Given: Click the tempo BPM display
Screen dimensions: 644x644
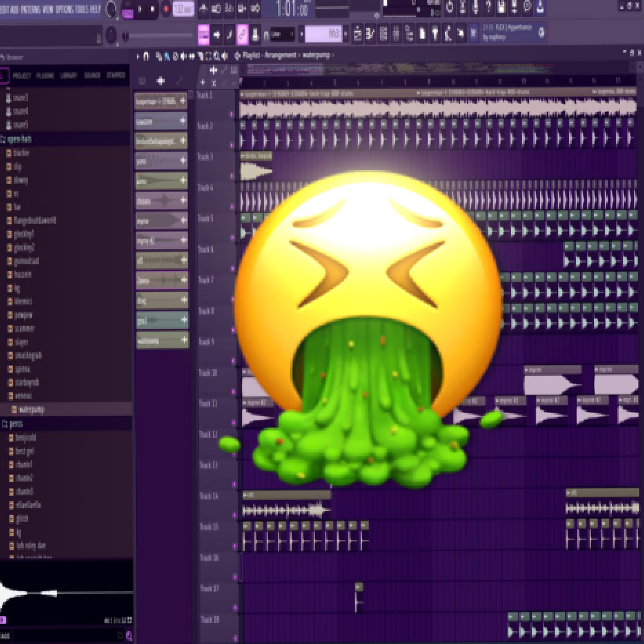Looking at the screenshot, I should (183, 9).
